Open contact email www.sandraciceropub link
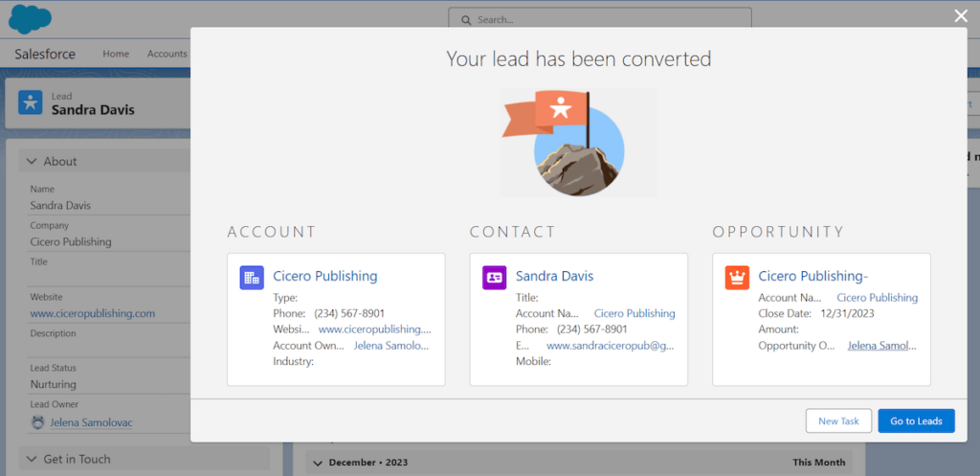Image resolution: width=980 pixels, height=476 pixels. (x=610, y=346)
